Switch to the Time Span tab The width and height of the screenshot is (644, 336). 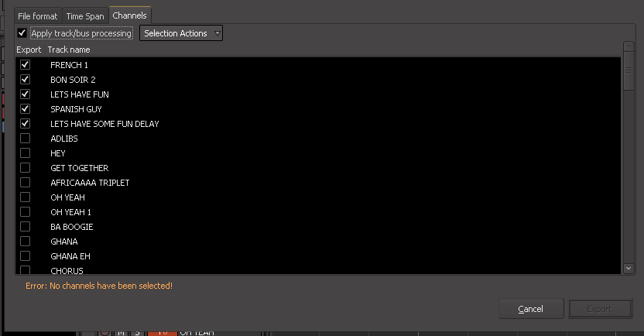pyautogui.click(x=85, y=15)
